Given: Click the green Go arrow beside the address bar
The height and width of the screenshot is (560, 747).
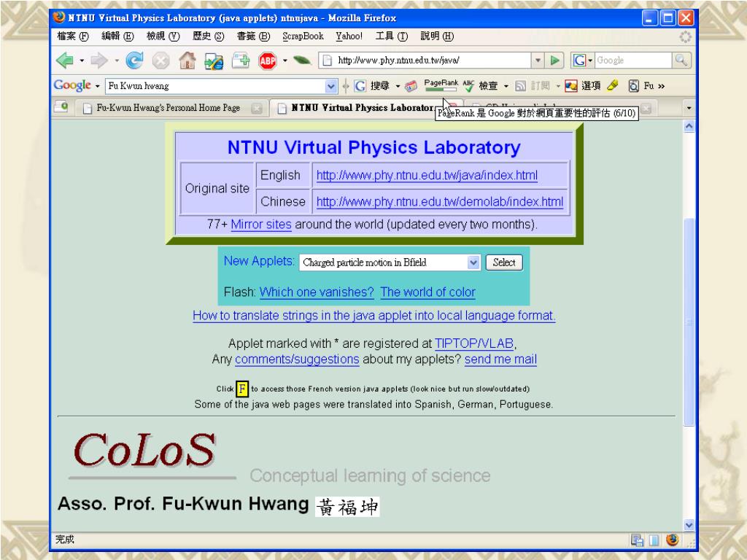Looking at the screenshot, I should [x=554, y=60].
